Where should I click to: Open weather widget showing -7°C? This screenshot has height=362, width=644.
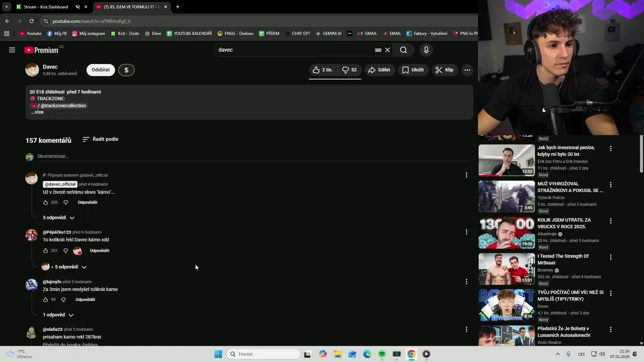coord(19,354)
